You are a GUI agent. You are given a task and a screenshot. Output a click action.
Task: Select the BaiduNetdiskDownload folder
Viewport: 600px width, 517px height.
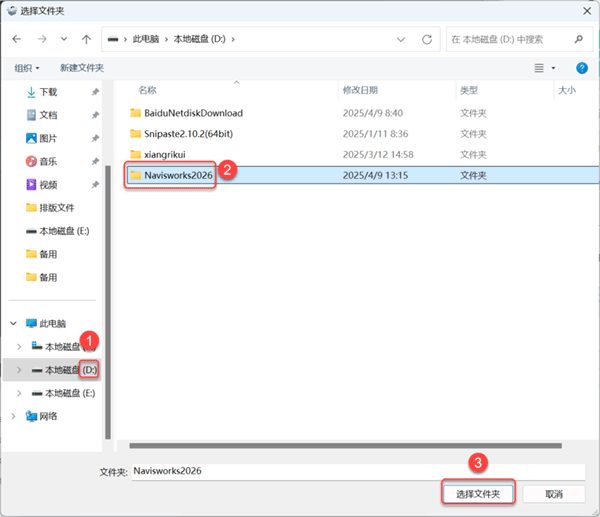pos(194,113)
